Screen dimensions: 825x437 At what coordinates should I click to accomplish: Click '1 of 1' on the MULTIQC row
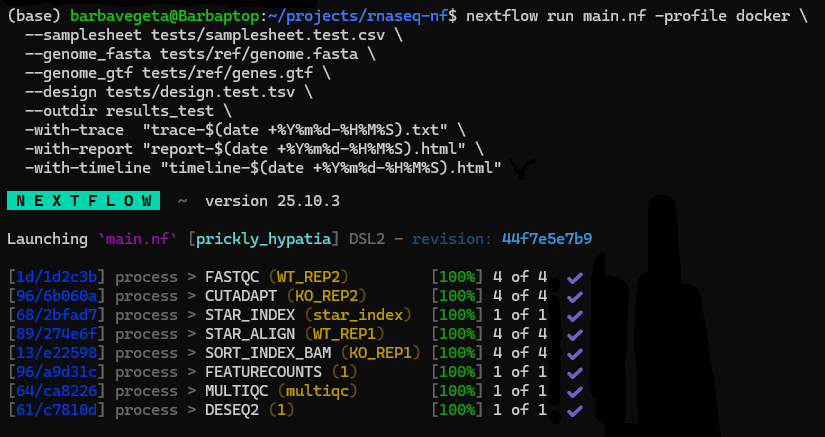pos(520,391)
